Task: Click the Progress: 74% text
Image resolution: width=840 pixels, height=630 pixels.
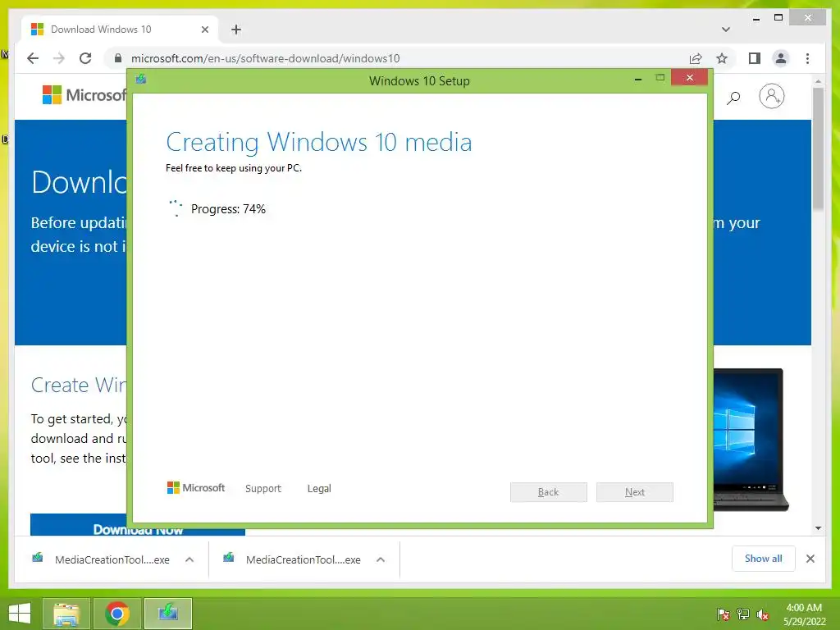Action: [x=228, y=209]
